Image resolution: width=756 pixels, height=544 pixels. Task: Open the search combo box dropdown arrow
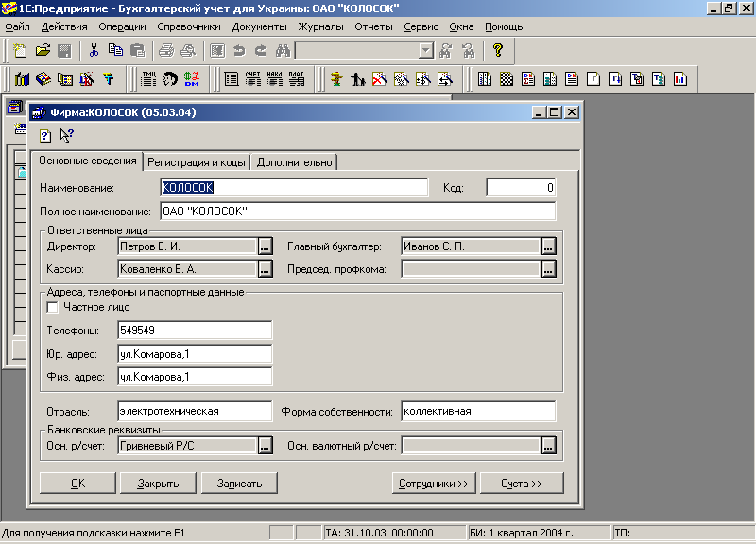click(x=425, y=51)
